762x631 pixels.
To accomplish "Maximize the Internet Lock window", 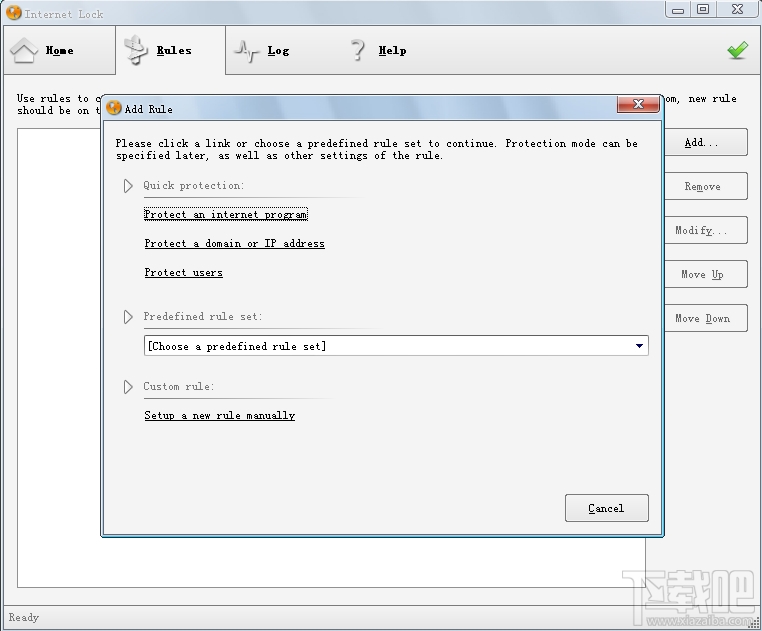I will tap(703, 10).
